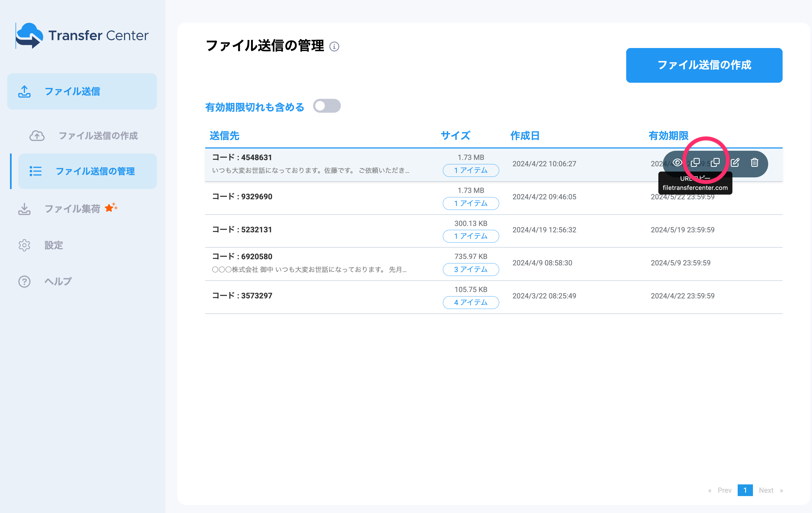The width and height of the screenshot is (812, 513).
Task: Click the settings gear icon
Action: [x=24, y=245]
